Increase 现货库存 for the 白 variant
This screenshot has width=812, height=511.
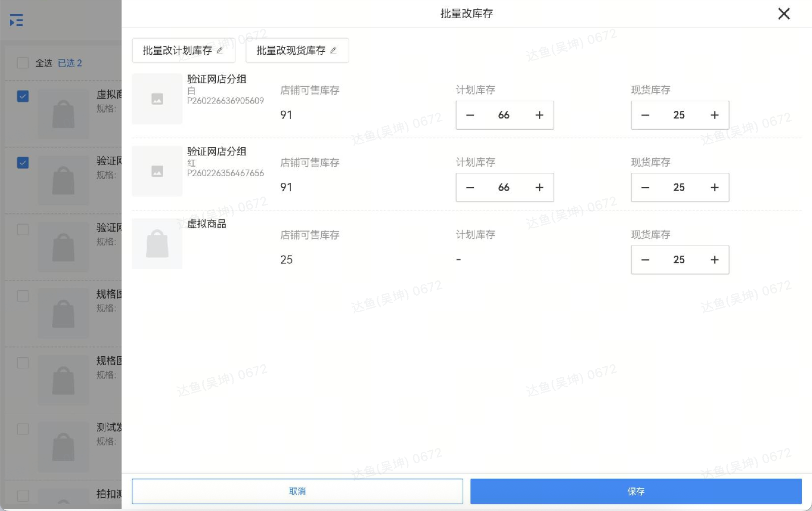(714, 115)
